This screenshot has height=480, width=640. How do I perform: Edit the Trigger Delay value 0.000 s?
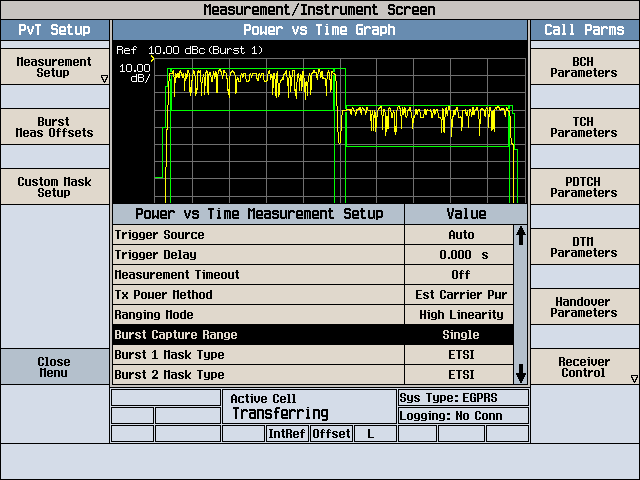coord(459,255)
